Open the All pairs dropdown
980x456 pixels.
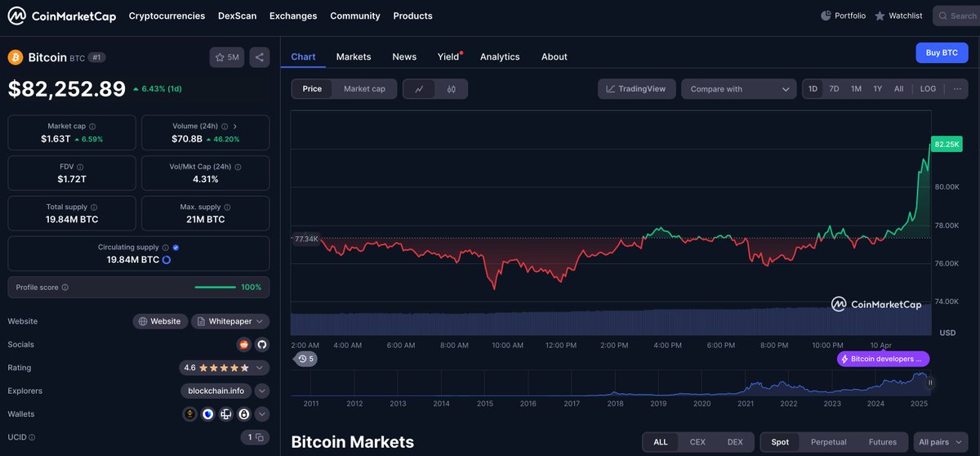coord(939,442)
